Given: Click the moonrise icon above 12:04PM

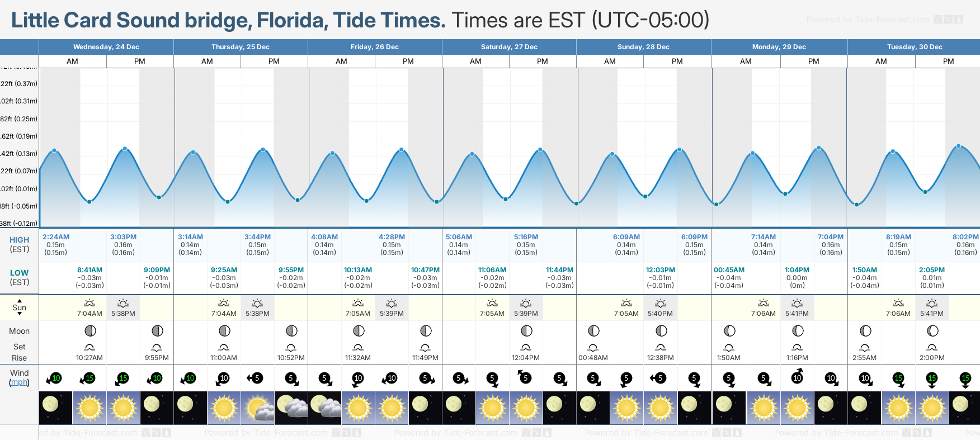Looking at the screenshot, I should 526,347.
